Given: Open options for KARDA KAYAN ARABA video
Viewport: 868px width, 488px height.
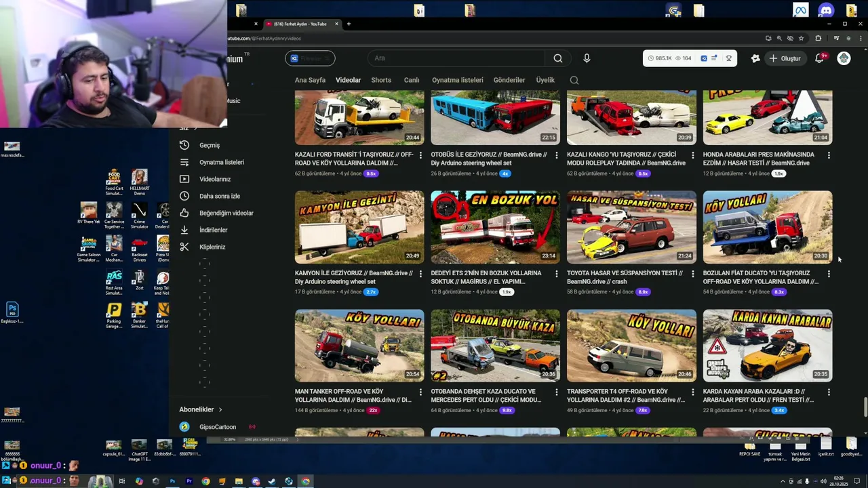Looking at the screenshot, I should pyautogui.click(x=829, y=392).
